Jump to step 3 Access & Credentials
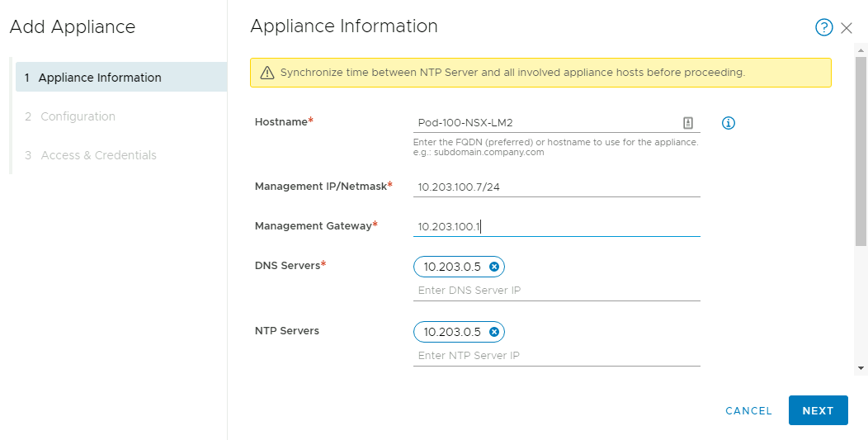The width and height of the screenshot is (868, 440). [x=98, y=155]
